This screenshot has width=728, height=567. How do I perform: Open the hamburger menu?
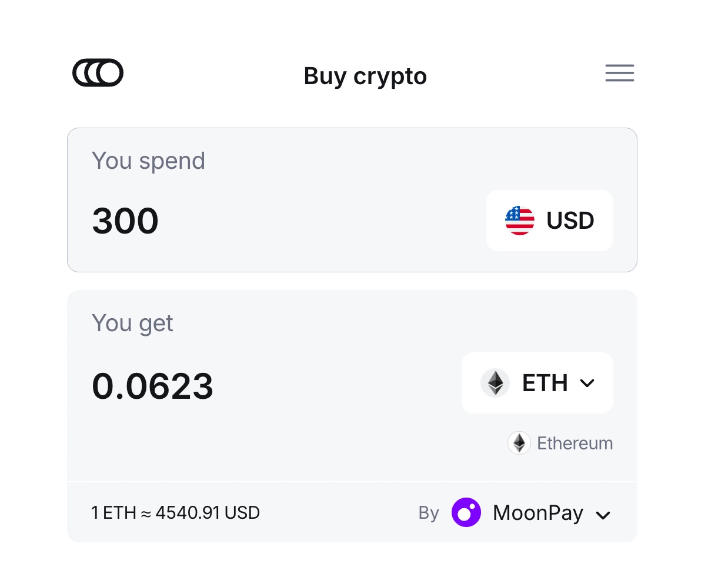click(x=619, y=73)
